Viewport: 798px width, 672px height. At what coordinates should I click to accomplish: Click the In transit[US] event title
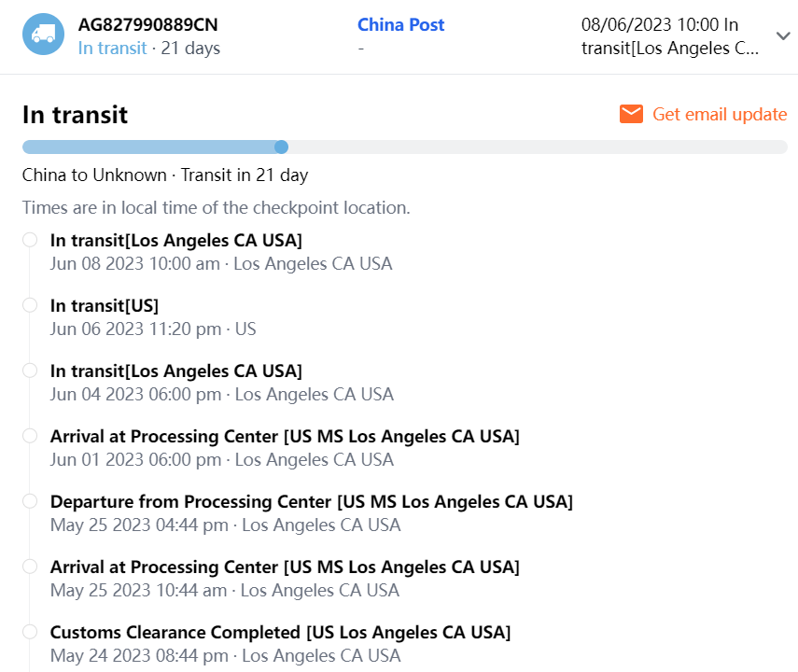coord(105,306)
